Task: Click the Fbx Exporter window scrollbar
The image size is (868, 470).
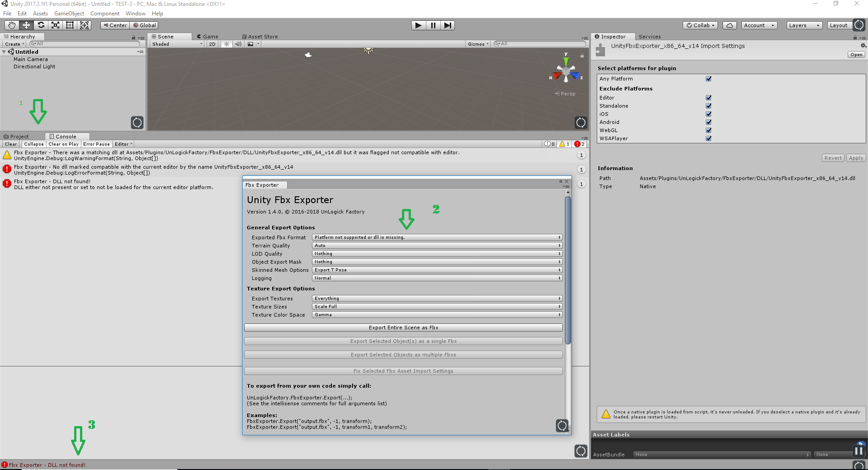Action: click(568, 271)
